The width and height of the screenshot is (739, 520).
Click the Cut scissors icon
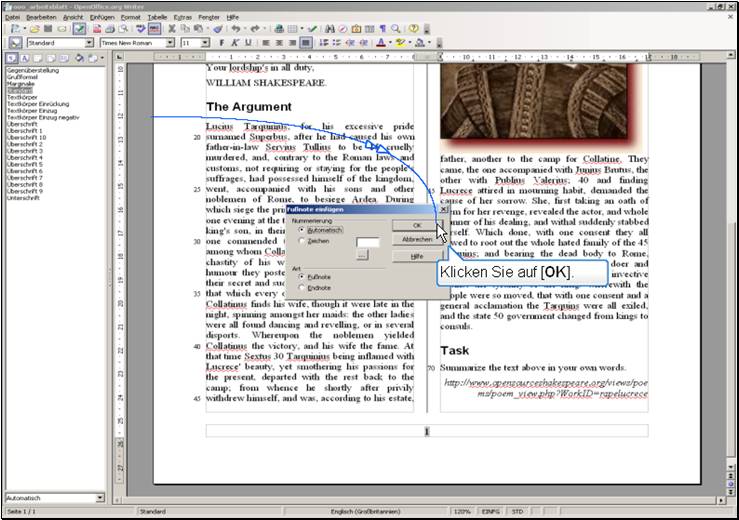tap(172, 29)
